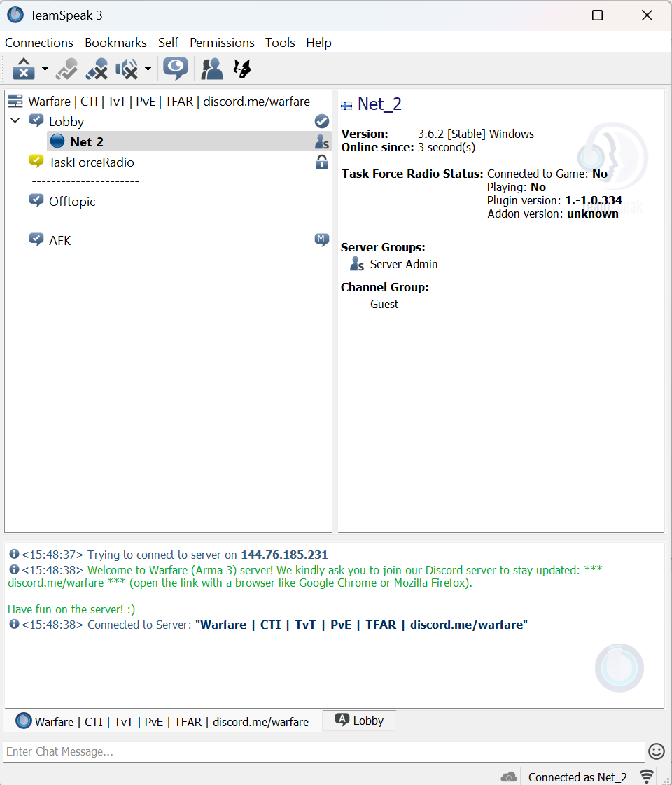Click the Server Admin group label
Viewport: 672px width, 785px height.
(x=404, y=264)
